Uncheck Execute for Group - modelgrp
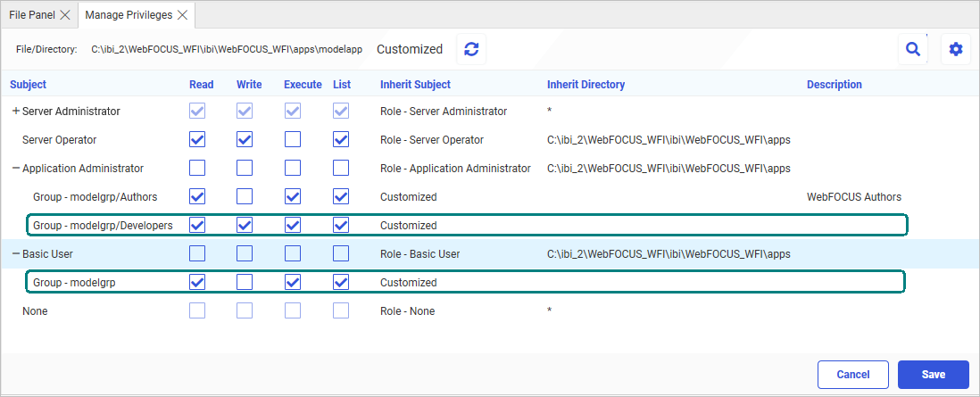The width and height of the screenshot is (980, 397). tap(293, 283)
